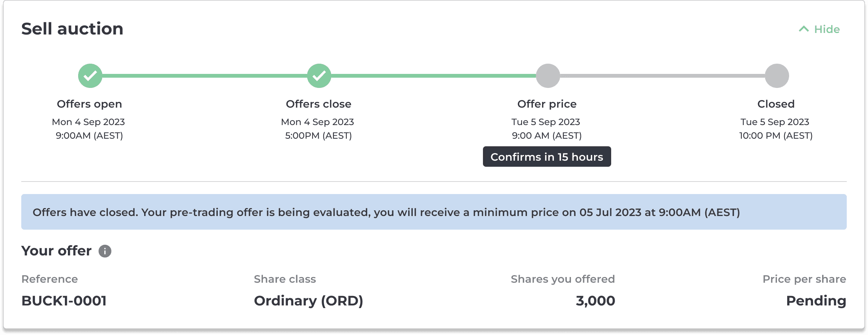Image resolution: width=868 pixels, height=335 pixels.
Task: Click the Offers close step label
Action: [x=319, y=104]
